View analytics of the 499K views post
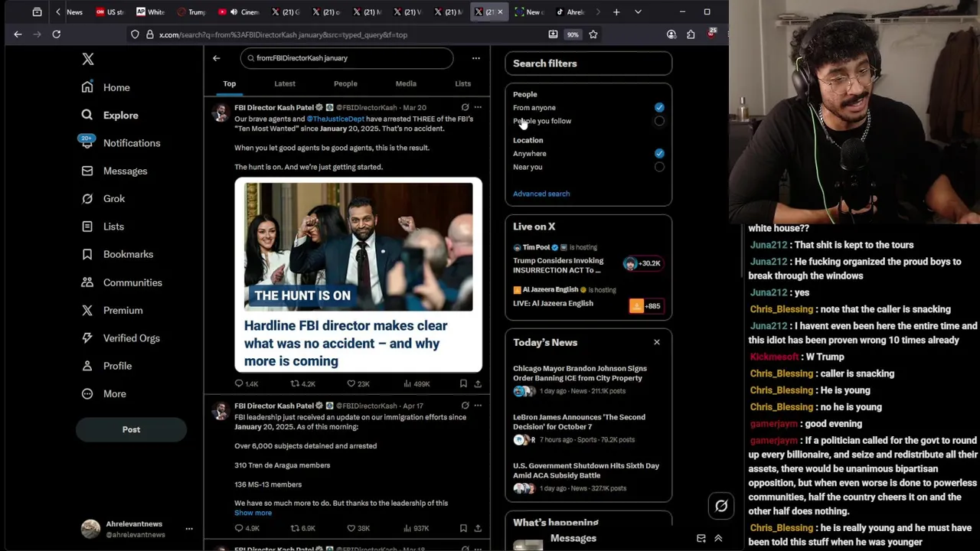Viewport: 980px width, 551px height. pos(416,383)
